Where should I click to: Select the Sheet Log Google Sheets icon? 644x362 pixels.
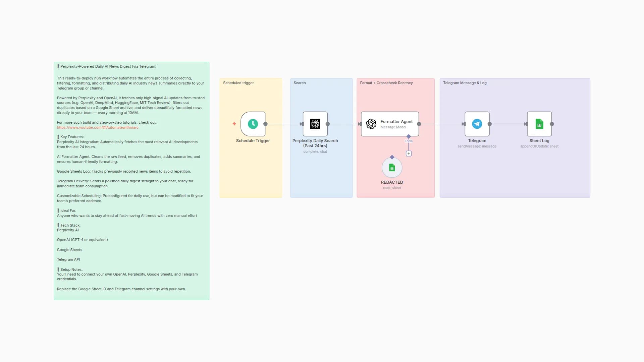click(x=539, y=124)
